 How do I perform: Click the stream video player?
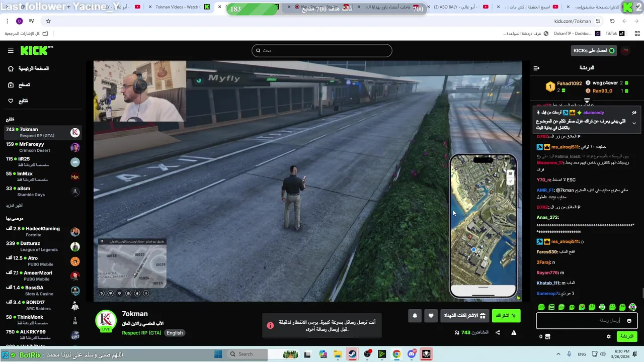(307, 182)
